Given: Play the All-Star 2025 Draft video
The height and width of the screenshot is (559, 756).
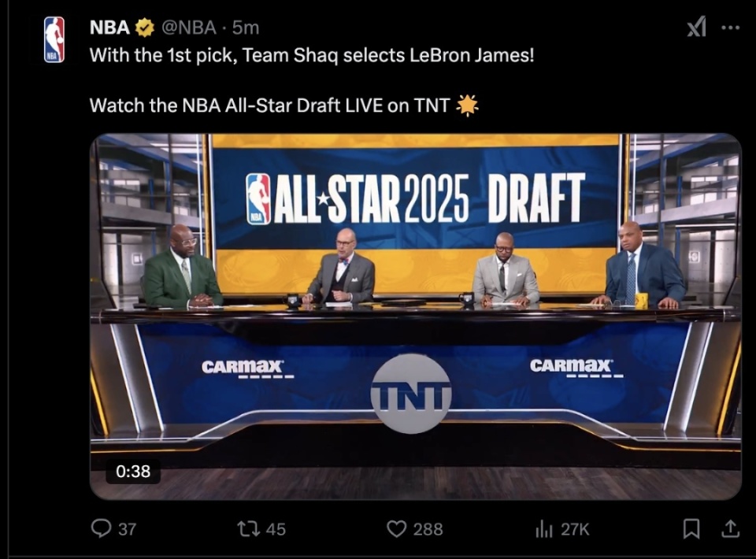Looking at the screenshot, I should coord(415,317).
